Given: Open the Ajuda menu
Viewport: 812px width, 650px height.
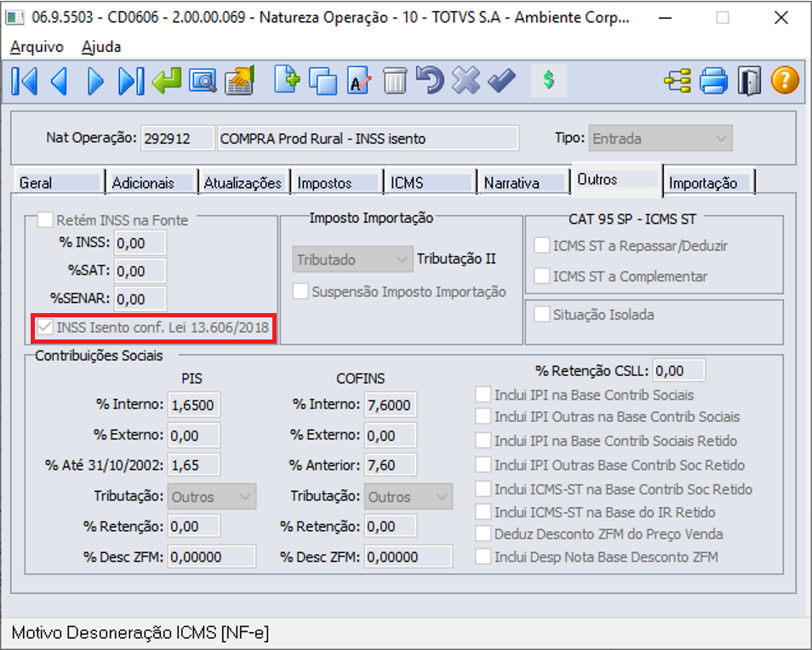Looking at the screenshot, I should pos(101,47).
